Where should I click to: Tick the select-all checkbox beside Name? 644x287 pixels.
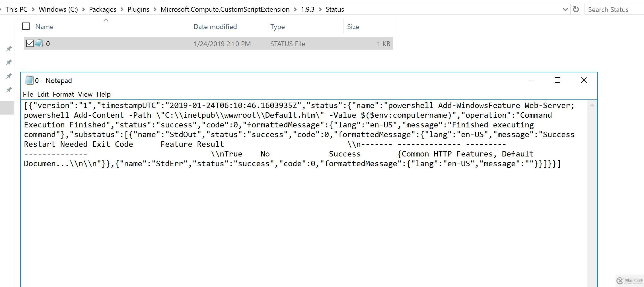pos(26,26)
